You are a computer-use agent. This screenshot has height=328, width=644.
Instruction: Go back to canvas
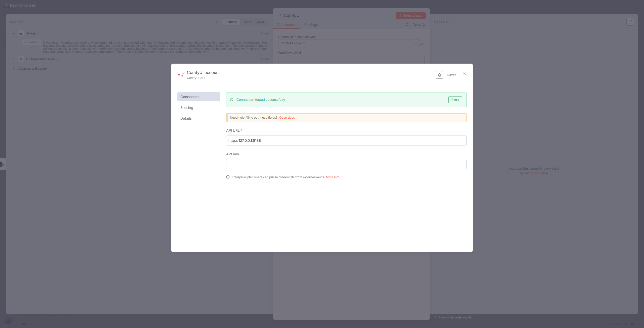(x=20, y=5)
